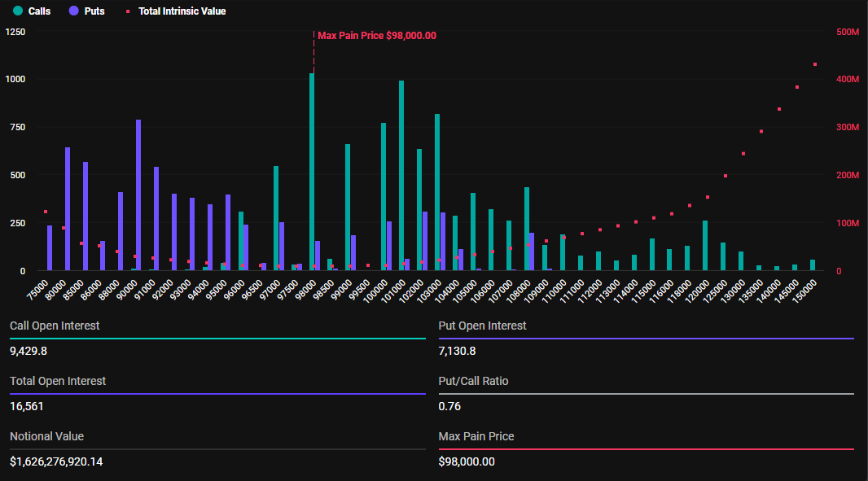
Task: Click the purple Puts legend dot
Action: pyautogui.click(x=73, y=11)
